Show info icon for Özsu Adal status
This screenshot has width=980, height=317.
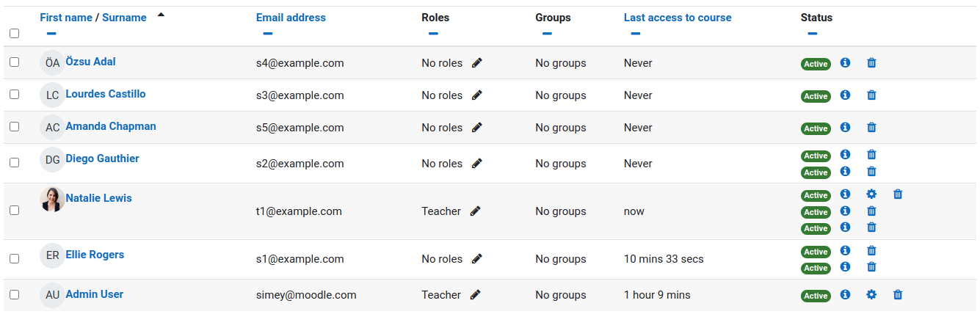(845, 63)
